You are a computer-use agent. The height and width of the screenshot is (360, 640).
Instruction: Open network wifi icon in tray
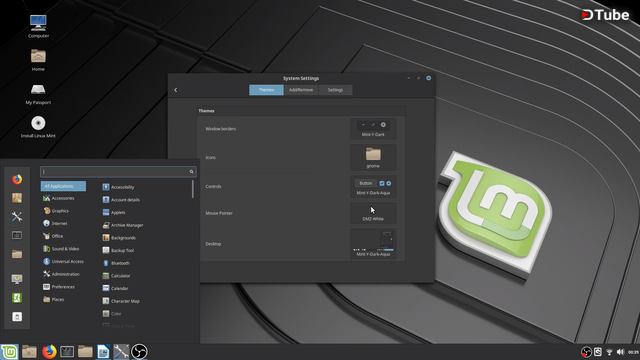609,352
